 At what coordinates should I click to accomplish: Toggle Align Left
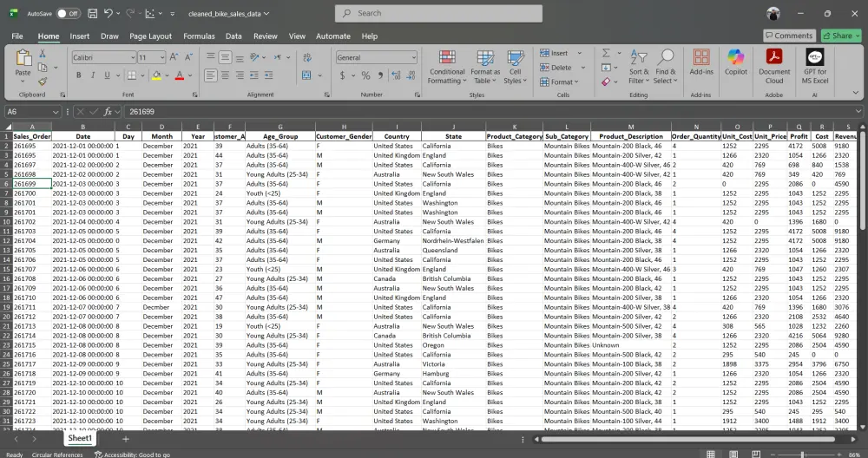point(210,75)
